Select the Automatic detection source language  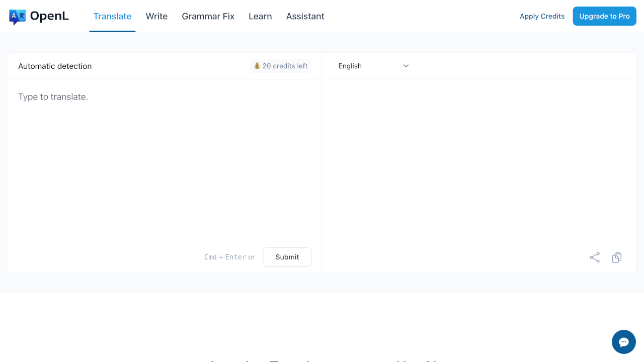click(x=55, y=66)
